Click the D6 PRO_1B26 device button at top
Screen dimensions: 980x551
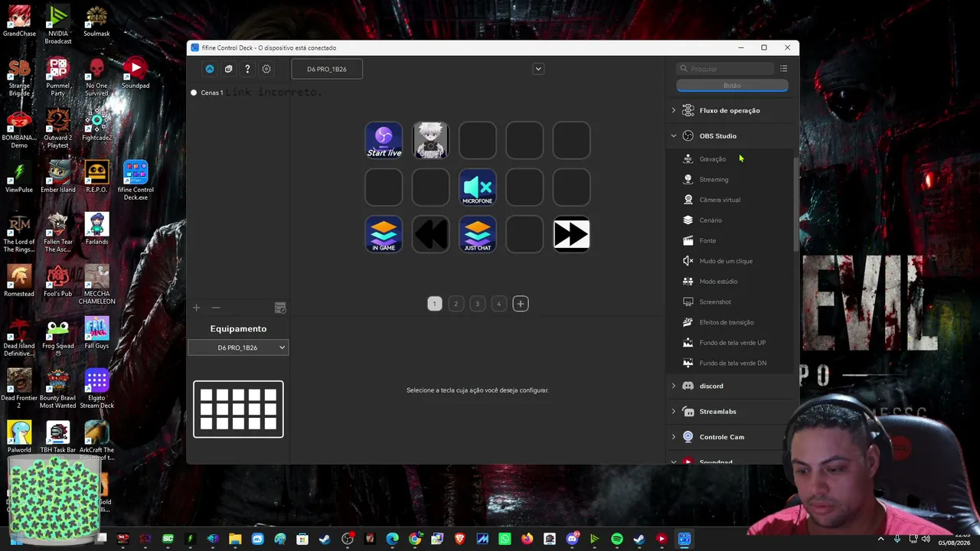(x=327, y=69)
